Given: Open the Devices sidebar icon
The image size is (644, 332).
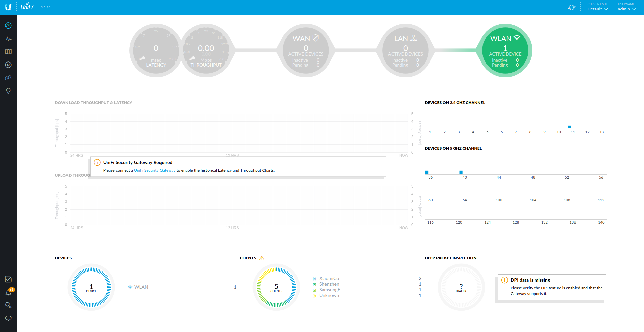Looking at the screenshot, I should click(x=8, y=65).
